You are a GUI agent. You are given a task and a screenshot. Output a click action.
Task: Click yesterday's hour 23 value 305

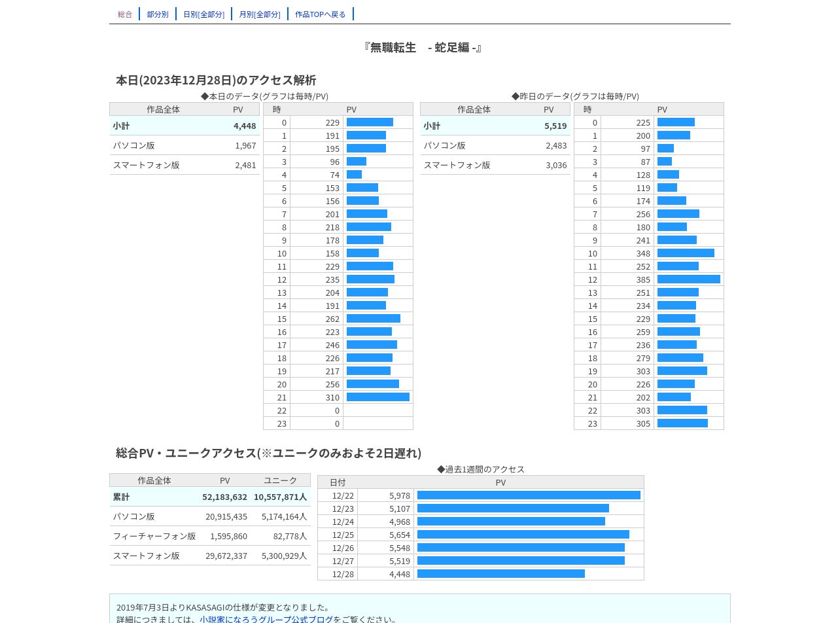point(643,423)
